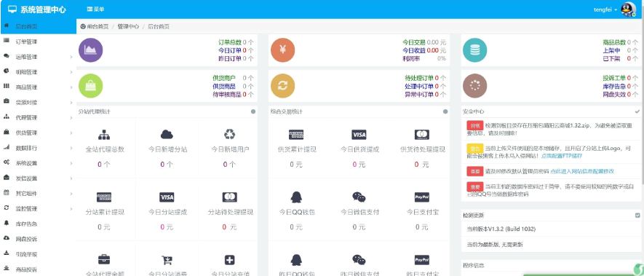Click the WeChat icon for 今日微信支付
The height and width of the screenshot is (276, 644).
coord(359,197)
